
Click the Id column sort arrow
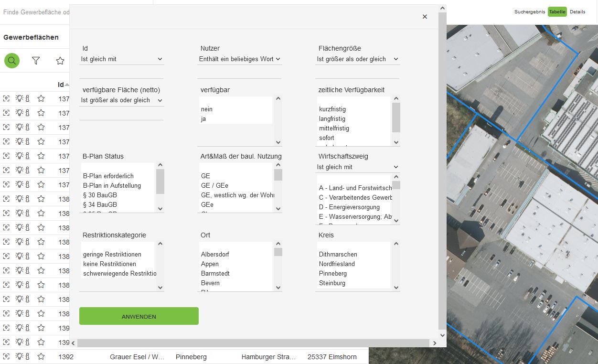[67, 85]
